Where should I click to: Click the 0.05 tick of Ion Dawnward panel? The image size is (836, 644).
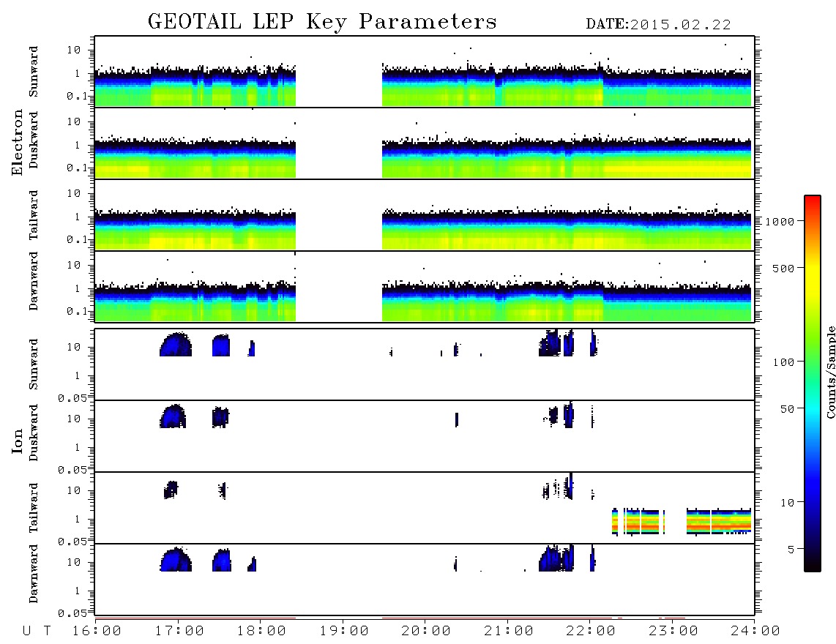72,613
